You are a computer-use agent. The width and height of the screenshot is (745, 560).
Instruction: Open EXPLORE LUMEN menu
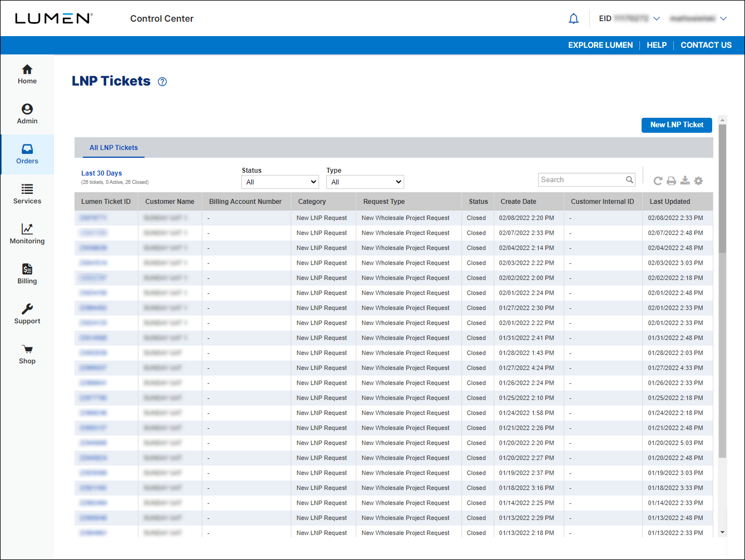coord(600,45)
